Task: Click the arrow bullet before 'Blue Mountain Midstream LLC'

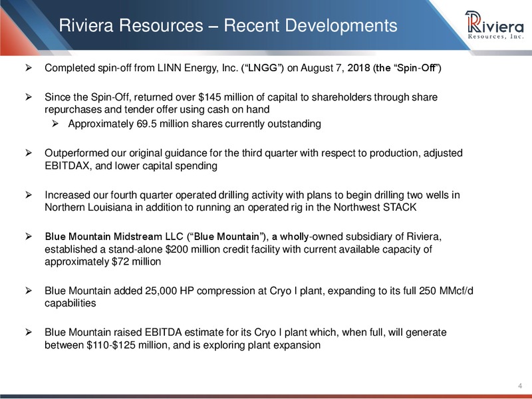Action: [29, 237]
